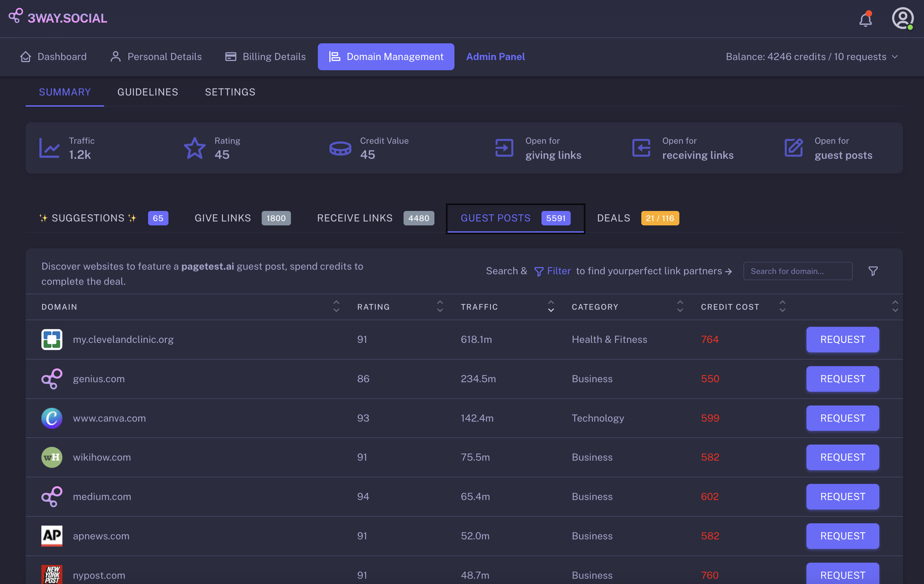
Task: Sort the table by Domain column
Action: (336, 306)
